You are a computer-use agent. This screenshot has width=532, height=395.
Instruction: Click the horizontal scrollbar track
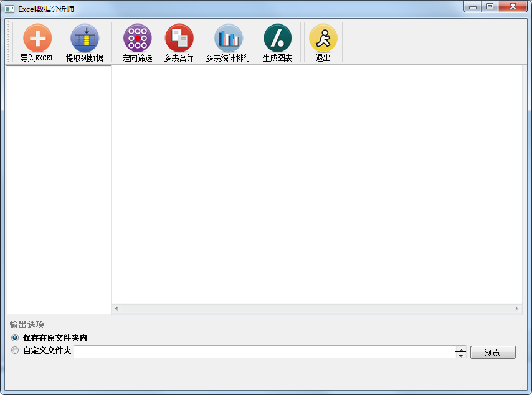tap(316, 308)
